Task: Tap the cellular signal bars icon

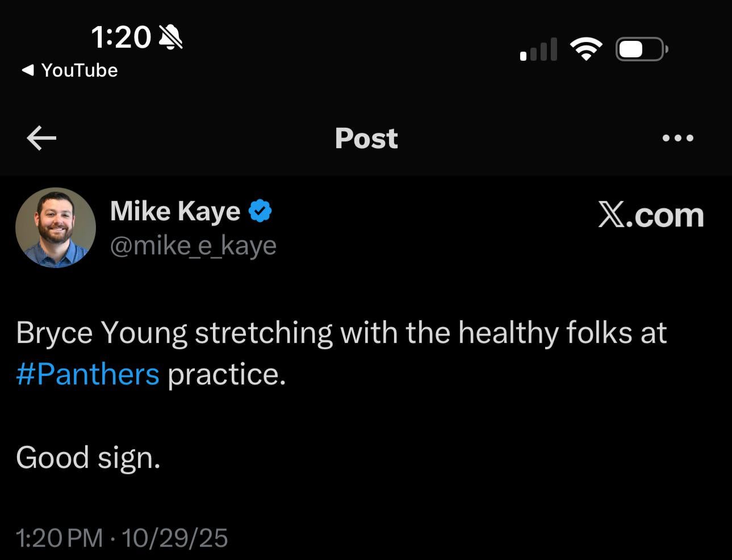Action: 537,49
